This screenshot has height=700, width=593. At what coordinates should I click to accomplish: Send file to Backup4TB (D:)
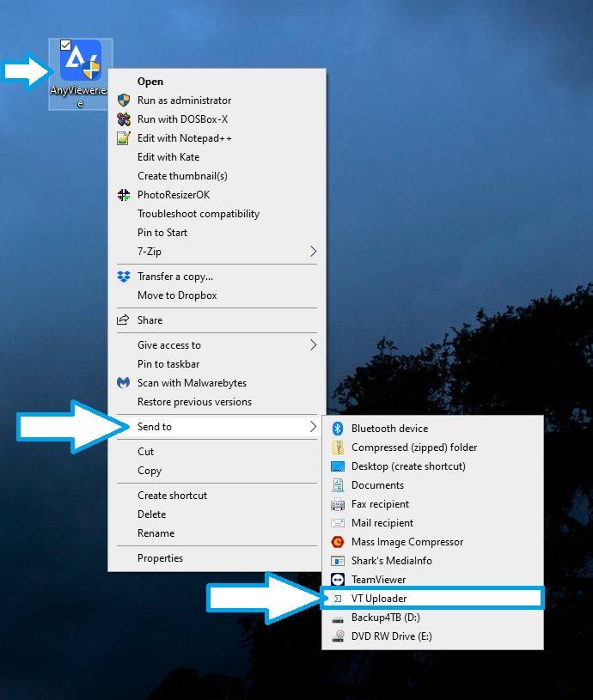(432, 618)
